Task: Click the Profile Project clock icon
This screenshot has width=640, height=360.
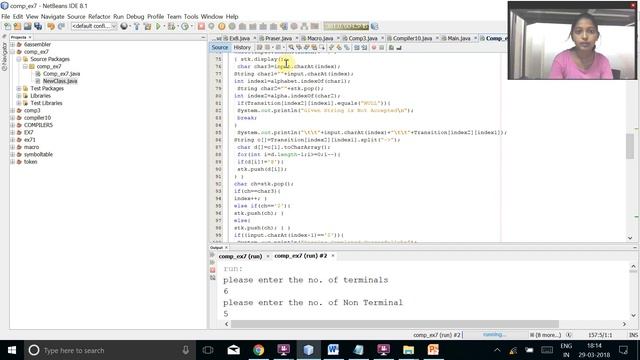Action: click(185, 27)
